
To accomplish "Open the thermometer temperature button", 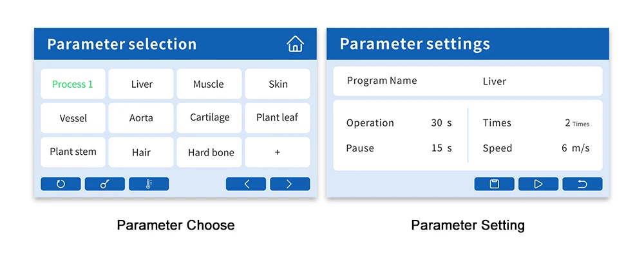I will point(149,184).
